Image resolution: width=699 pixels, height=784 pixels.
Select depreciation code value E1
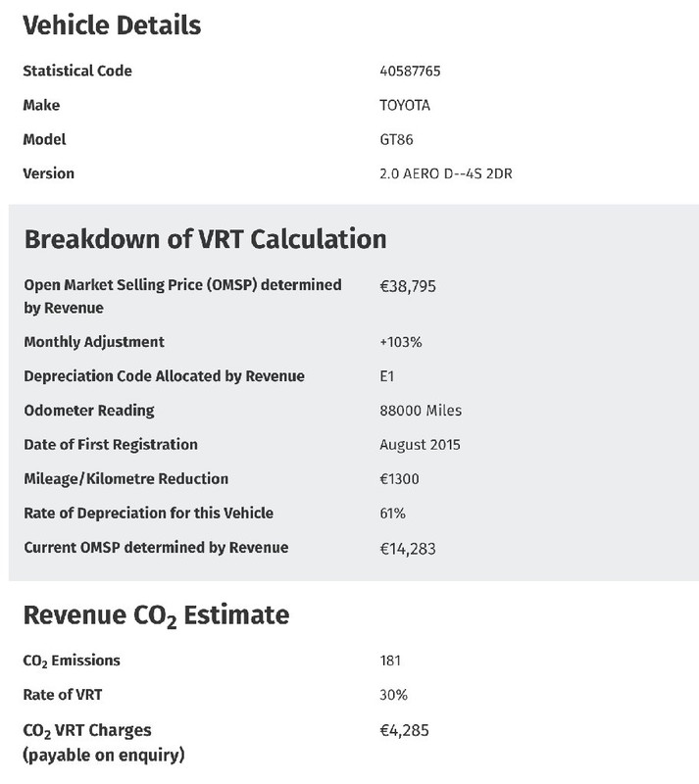[387, 376]
